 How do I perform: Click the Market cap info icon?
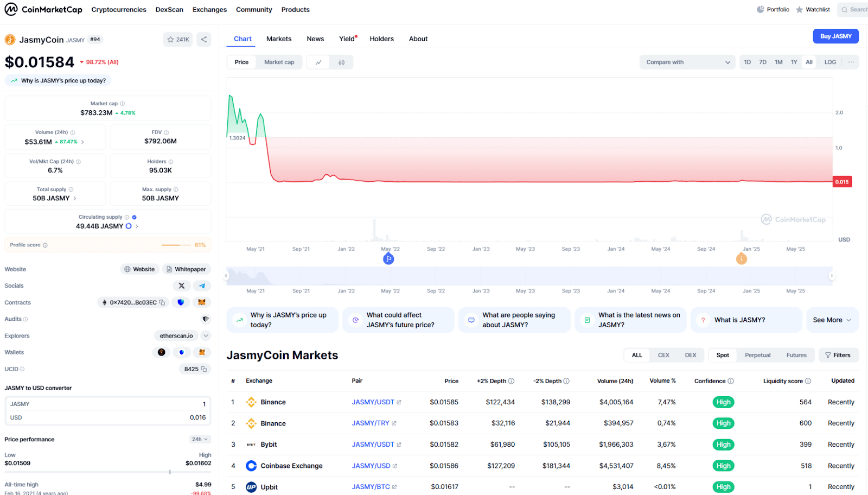click(122, 104)
